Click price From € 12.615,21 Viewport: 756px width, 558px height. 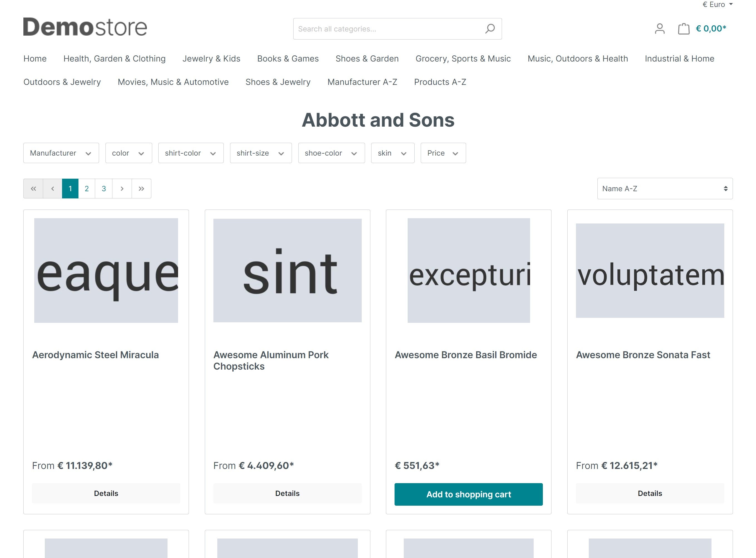pos(617,465)
